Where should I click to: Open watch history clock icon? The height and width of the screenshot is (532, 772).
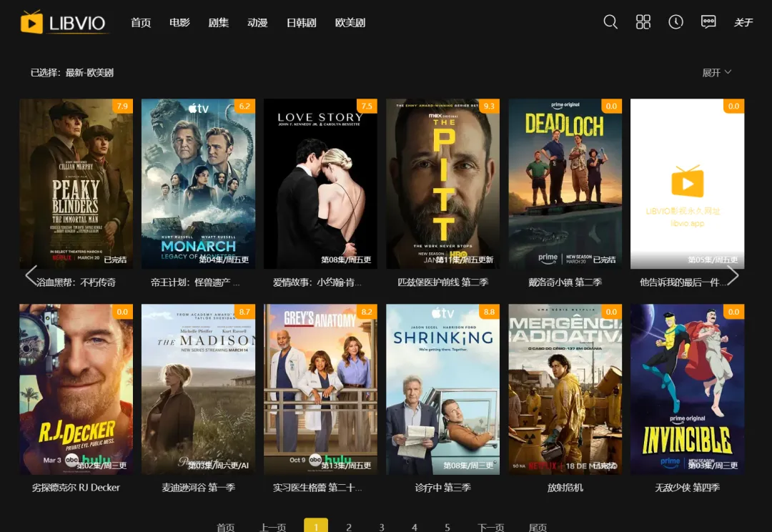pyautogui.click(x=675, y=21)
